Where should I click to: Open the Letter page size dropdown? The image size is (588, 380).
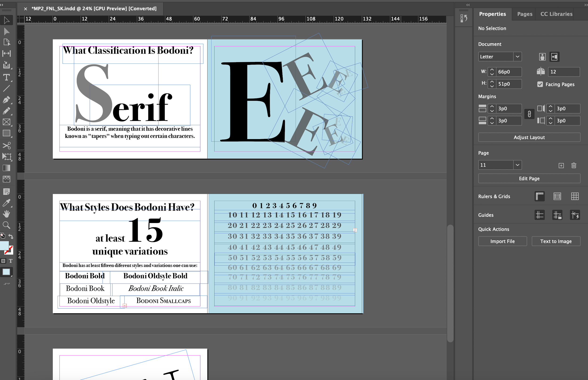click(x=517, y=57)
